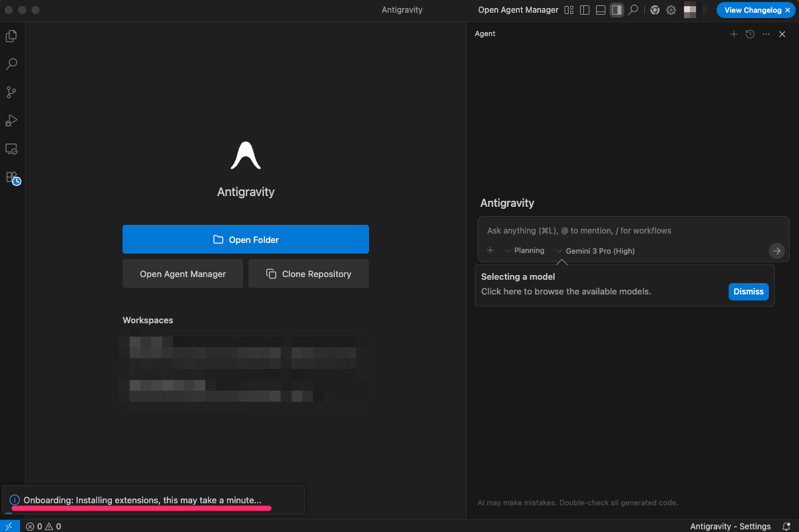Toggle the bottom panel layout icon

[x=601, y=10]
